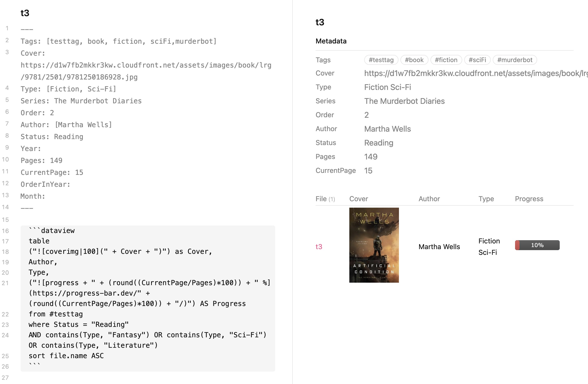
Task: Click the Artificial Condition book cover thumbnail
Action: pyautogui.click(x=374, y=245)
